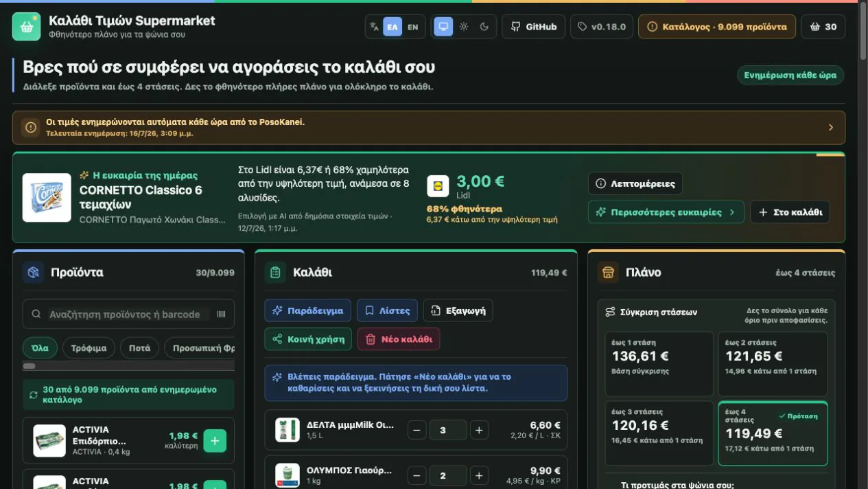Open the Λίστες saved lists menu
This screenshot has height=489, width=868.
pos(387,310)
